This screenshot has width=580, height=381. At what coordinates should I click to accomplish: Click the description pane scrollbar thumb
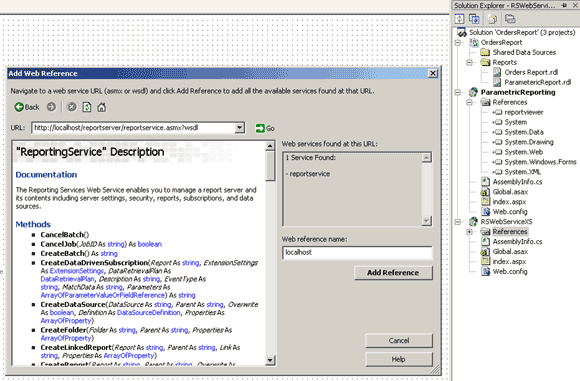[270, 166]
